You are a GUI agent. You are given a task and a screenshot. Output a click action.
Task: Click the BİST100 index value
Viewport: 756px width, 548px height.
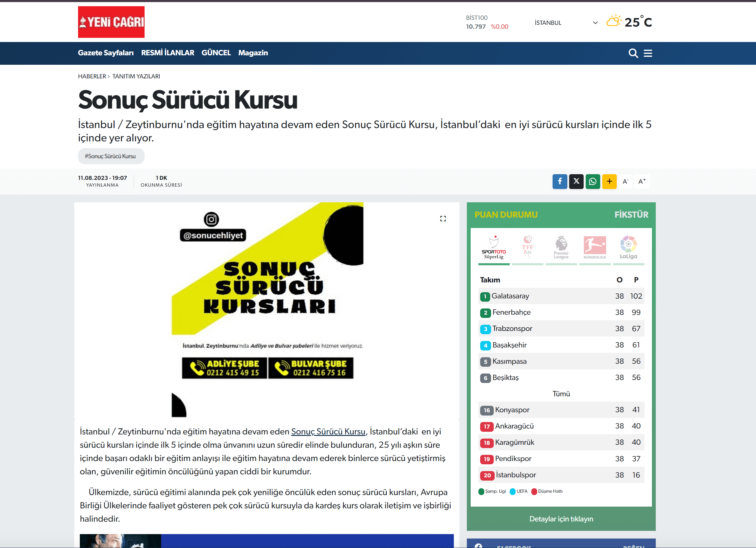476,27
